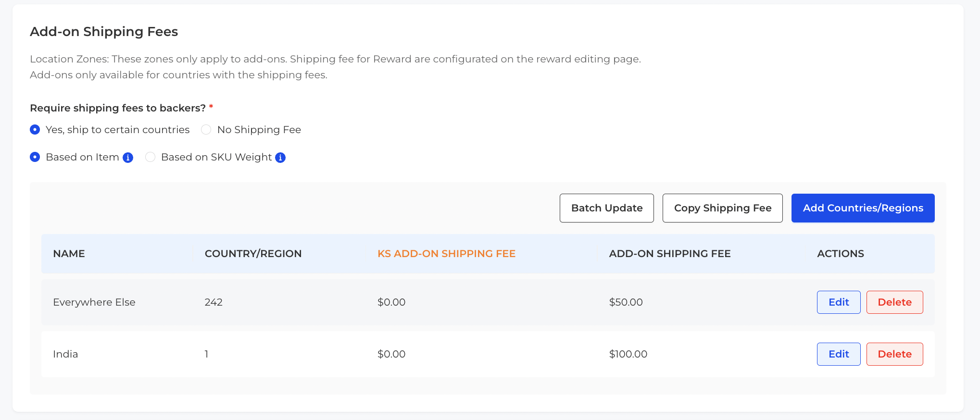Select Based on Item radio button

[35, 157]
